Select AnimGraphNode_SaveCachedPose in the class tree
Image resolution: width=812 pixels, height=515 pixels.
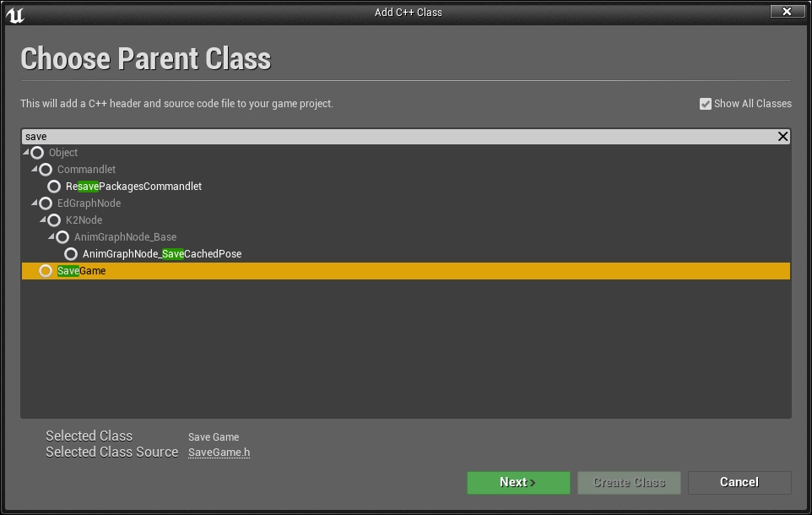[x=162, y=254]
